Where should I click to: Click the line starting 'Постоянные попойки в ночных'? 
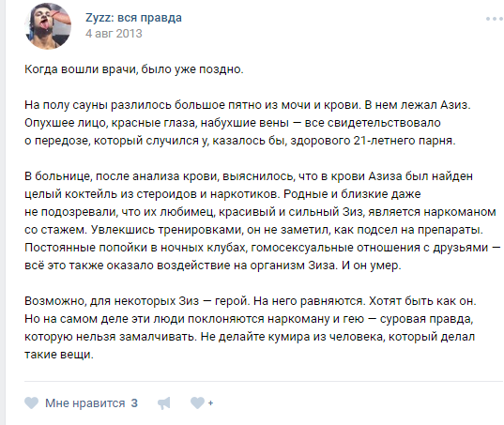coord(262,248)
